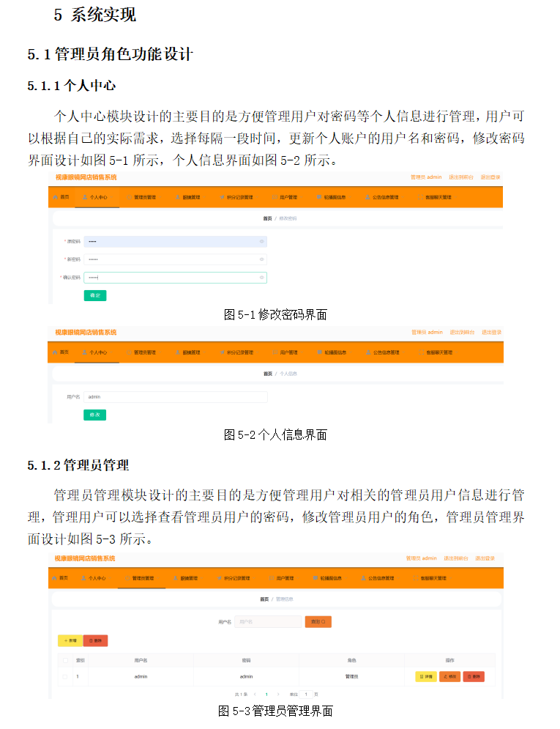
Task: Focus the 用户名 search input in figure 5-3
Action: pos(269,621)
